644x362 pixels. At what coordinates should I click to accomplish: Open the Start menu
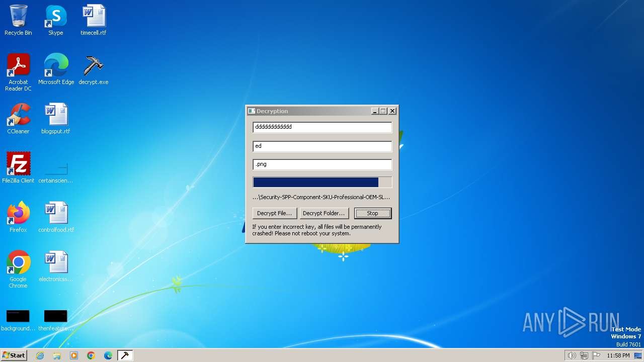[x=14, y=355]
